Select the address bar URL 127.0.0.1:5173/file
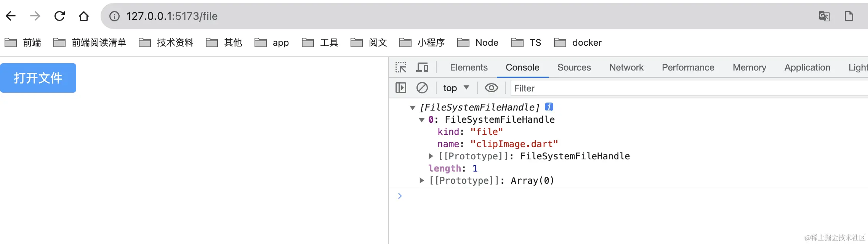868x244 pixels. coord(172,16)
